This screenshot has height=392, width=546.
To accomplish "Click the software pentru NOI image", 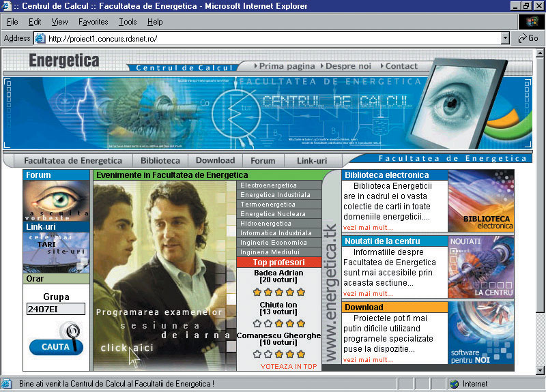I will 480,333.
